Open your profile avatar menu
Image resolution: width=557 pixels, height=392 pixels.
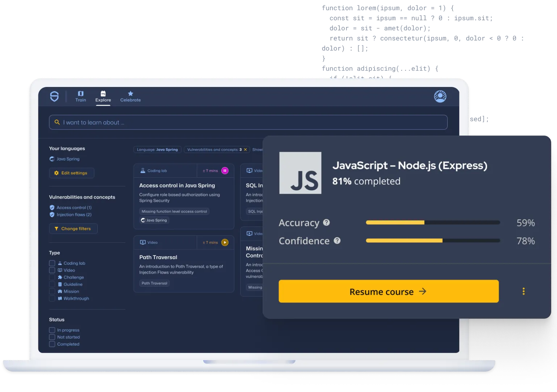tap(440, 96)
